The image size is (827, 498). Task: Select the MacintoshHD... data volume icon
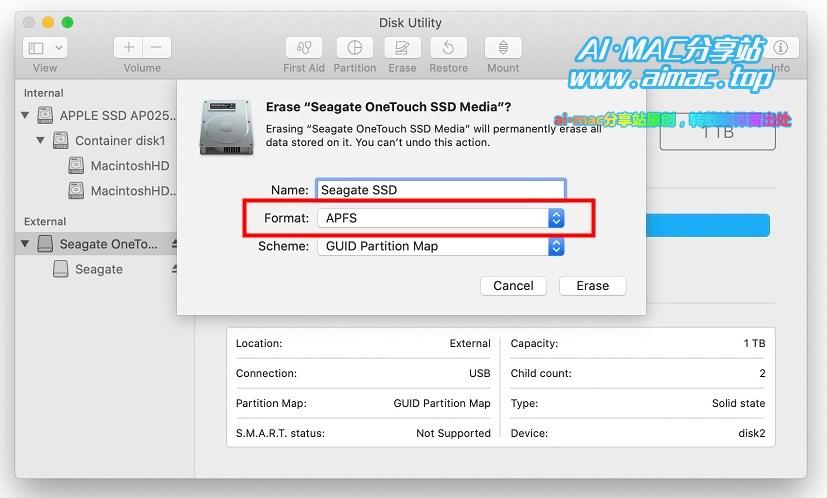click(76, 190)
